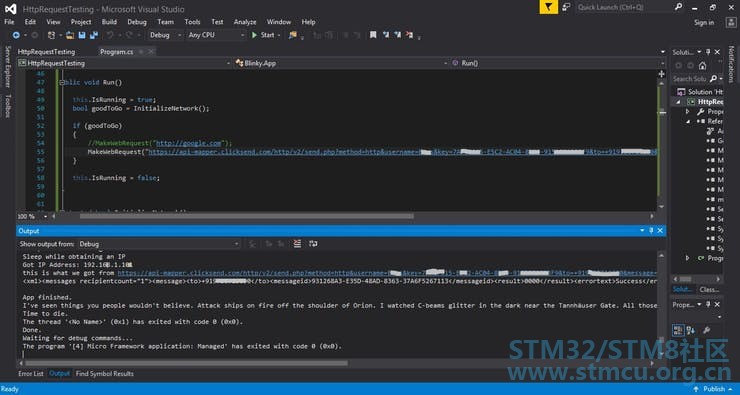Screen dimensions: 740x395
Task: Click the google.com link in code
Action: click(189, 143)
